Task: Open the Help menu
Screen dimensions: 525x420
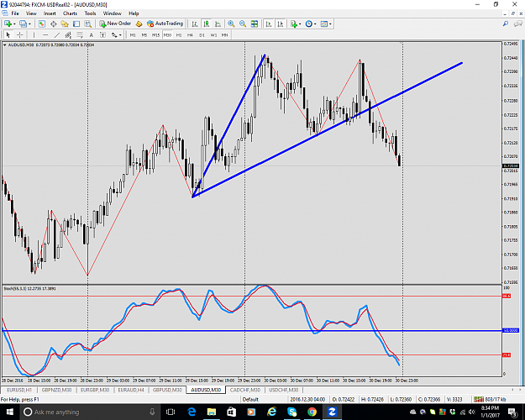Action: pyautogui.click(x=134, y=13)
